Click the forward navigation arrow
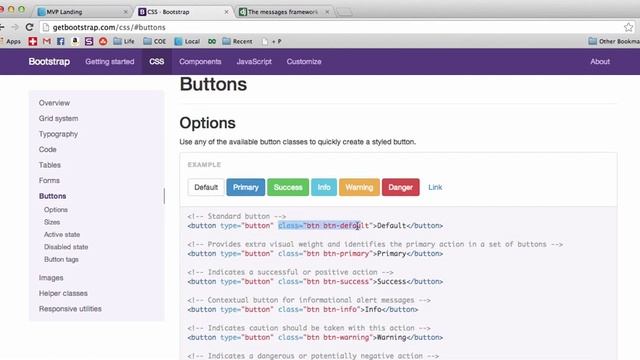The image size is (640, 360). point(15,27)
